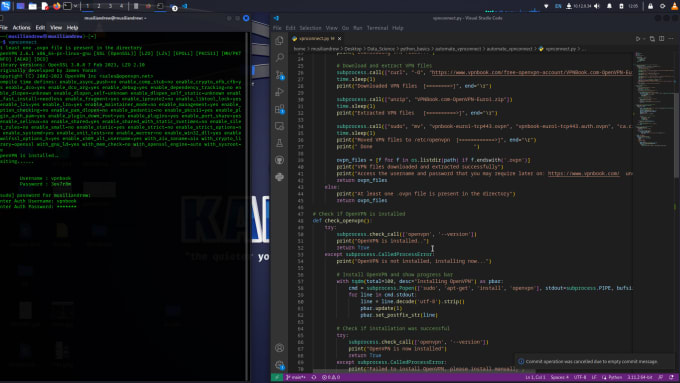Open the system notifications bell in panel
Image resolution: width=680 pixels, height=383 pixels.
coord(609,6)
